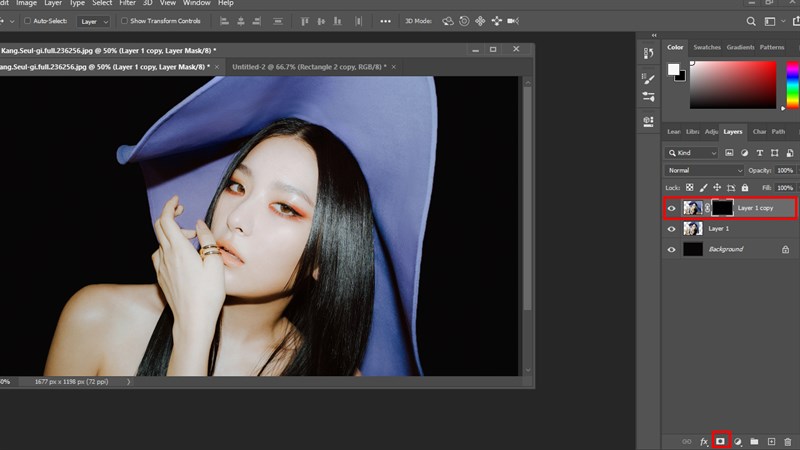The height and width of the screenshot is (450, 800).
Task: Open the Brush Settings panel icon
Action: [648, 96]
